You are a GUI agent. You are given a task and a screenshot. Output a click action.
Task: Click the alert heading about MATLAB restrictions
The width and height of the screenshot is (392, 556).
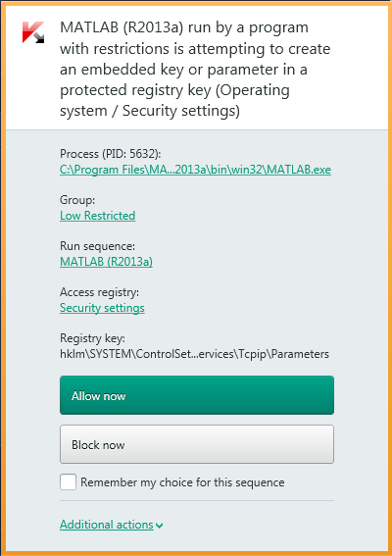(195, 70)
